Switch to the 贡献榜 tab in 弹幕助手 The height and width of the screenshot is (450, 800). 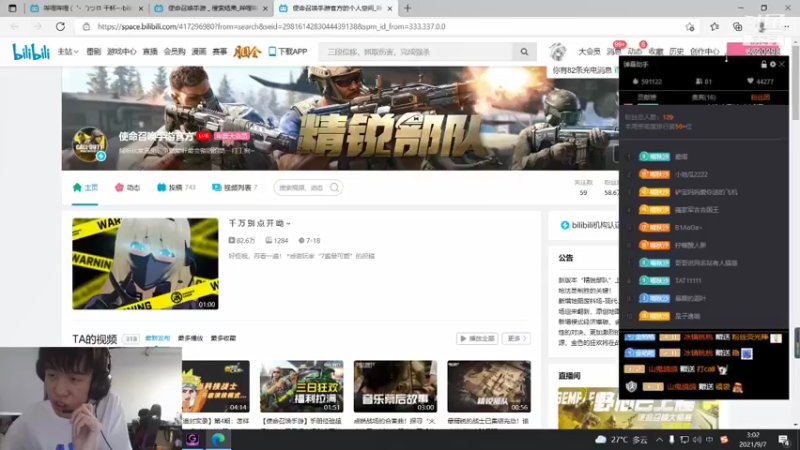coord(647,97)
